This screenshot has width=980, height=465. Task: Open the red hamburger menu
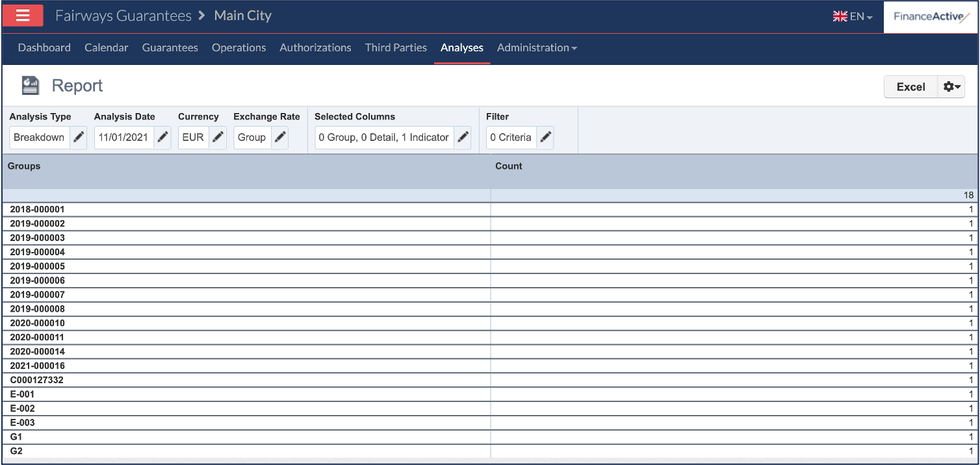[x=23, y=16]
